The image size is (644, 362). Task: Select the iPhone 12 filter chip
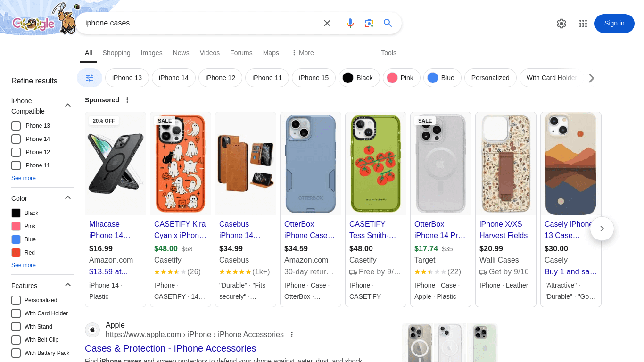point(220,78)
